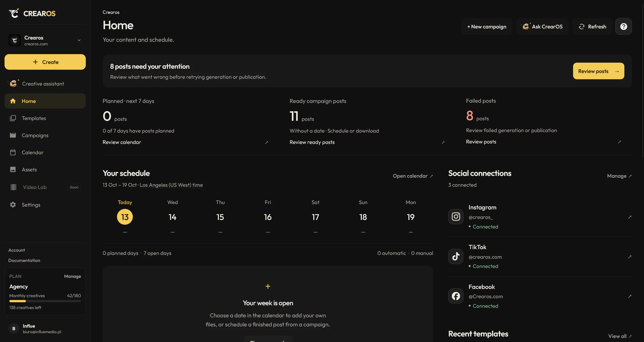The height and width of the screenshot is (342, 644).
Task: Click the Ask CrearOS button
Action: tap(542, 26)
